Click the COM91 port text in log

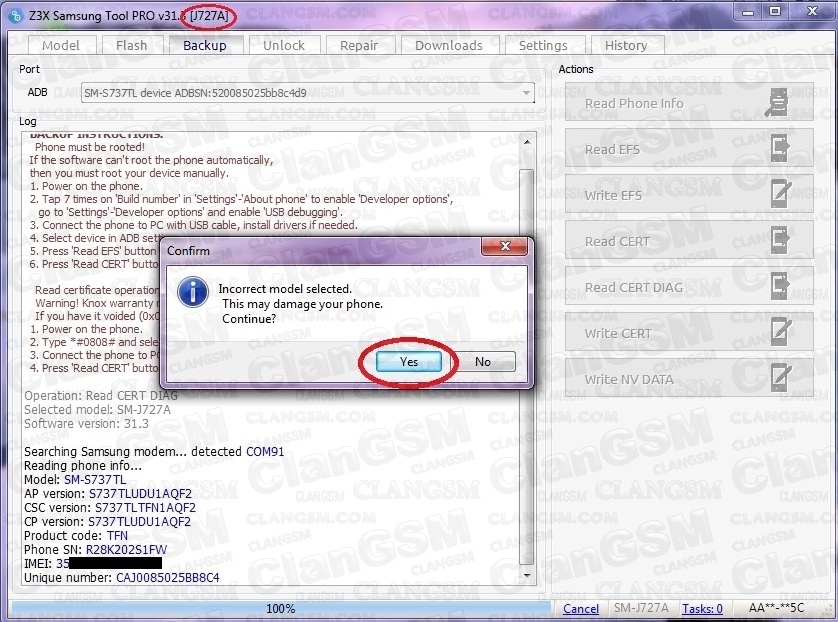pos(265,452)
